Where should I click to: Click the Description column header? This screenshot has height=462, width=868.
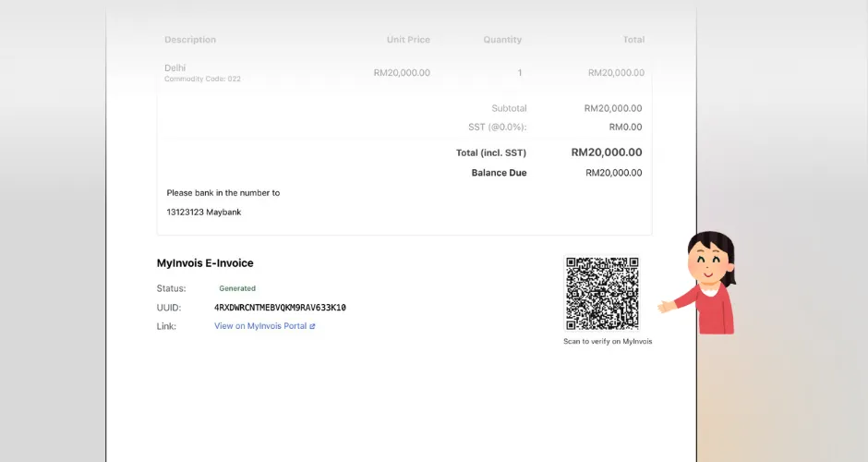[x=190, y=40]
